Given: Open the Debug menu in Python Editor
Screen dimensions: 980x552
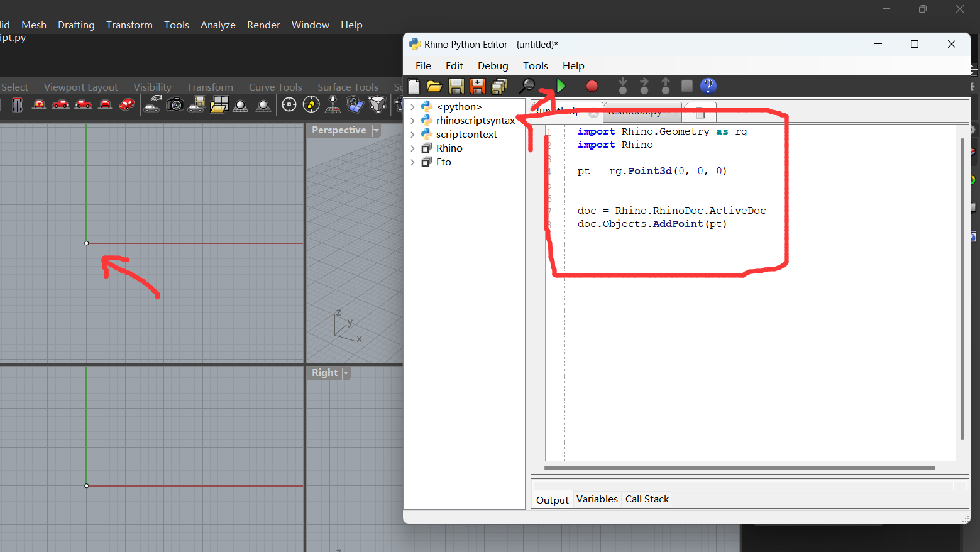Looking at the screenshot, I should [493, 65].
